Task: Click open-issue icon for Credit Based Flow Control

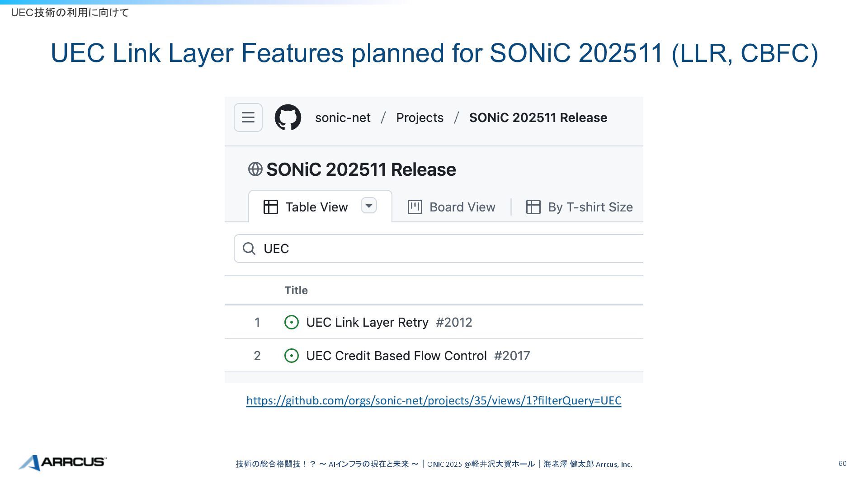Action: tap(292, 356)
